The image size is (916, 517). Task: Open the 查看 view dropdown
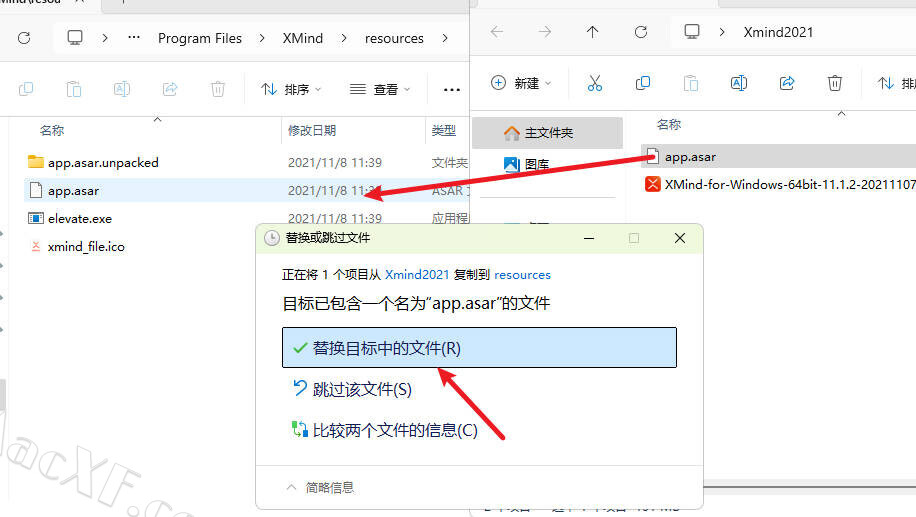click(x=380, y=89)
